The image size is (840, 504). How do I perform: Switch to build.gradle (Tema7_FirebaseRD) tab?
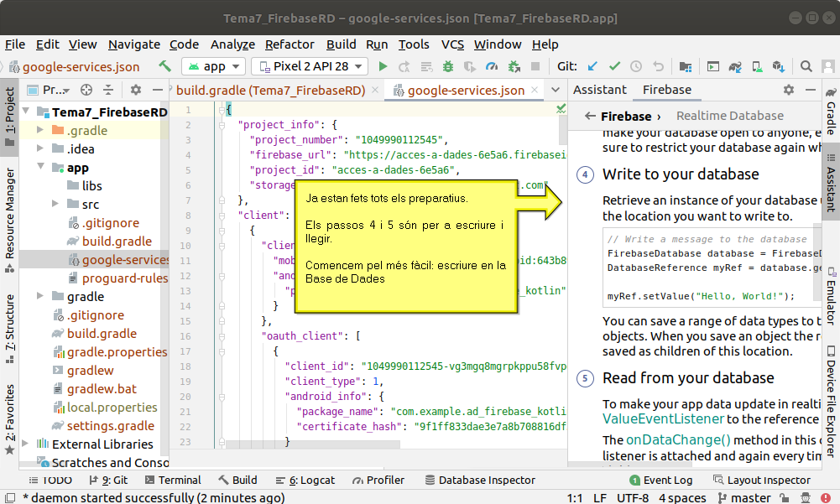(270, 91)
